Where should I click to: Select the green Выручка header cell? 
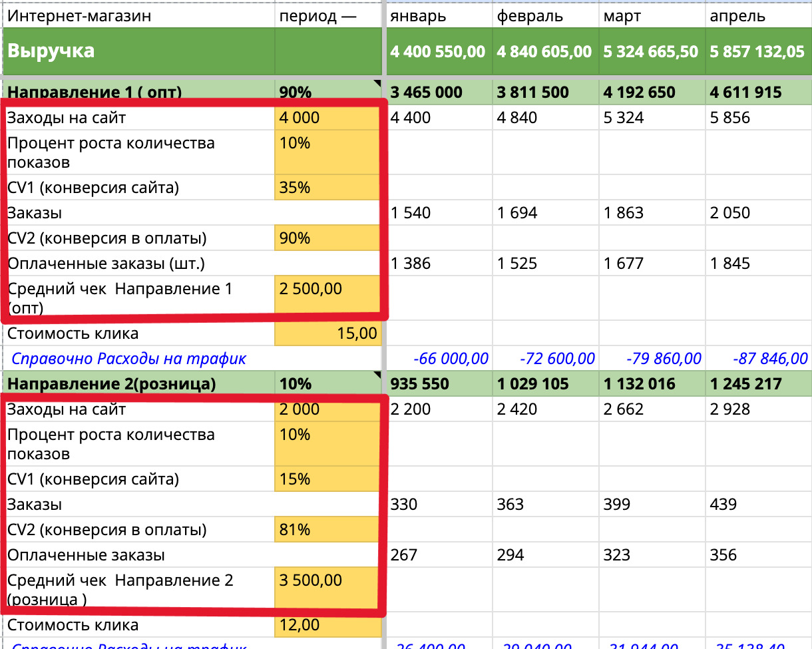(138, 51)
